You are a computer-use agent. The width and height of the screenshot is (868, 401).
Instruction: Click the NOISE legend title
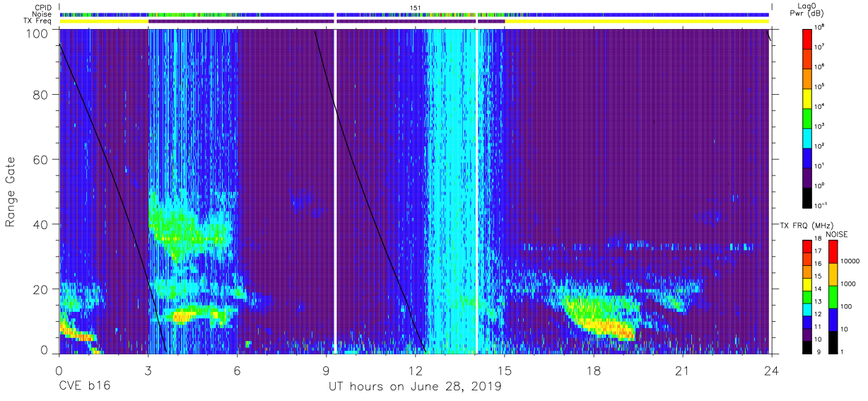tap(836, 234)
